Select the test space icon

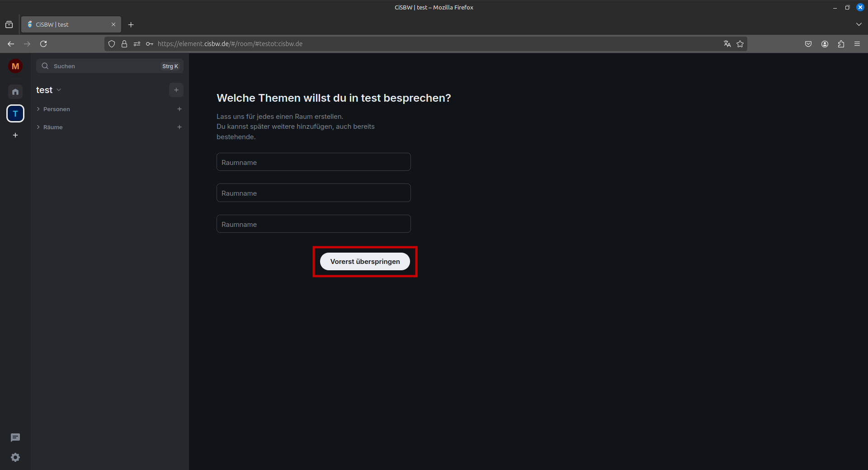(15, 113)
